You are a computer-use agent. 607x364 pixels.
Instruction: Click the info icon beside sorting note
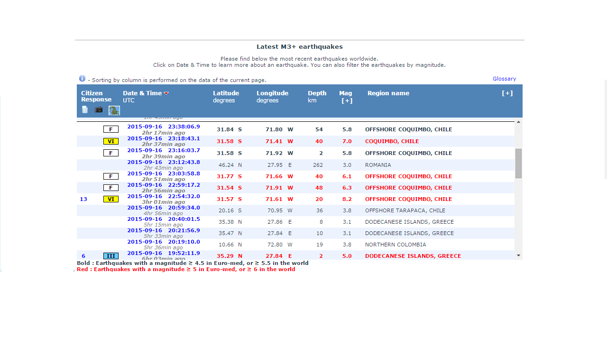[x=82, y=79]
